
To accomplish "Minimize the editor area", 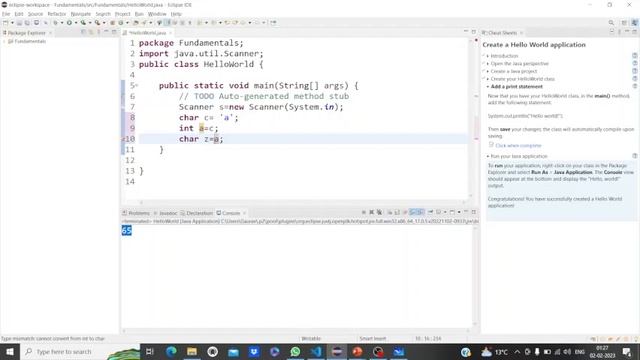I will pyautogui.click(x=466, y=31).
